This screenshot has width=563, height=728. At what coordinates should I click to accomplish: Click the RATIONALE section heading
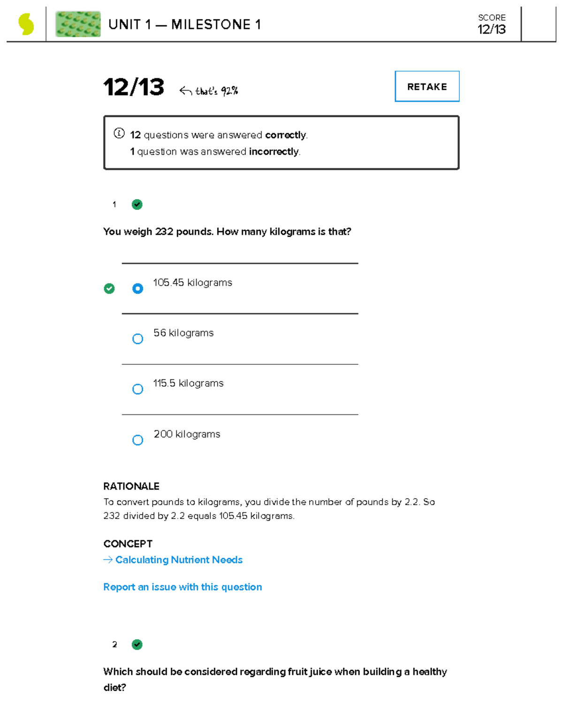pos(131,487)
